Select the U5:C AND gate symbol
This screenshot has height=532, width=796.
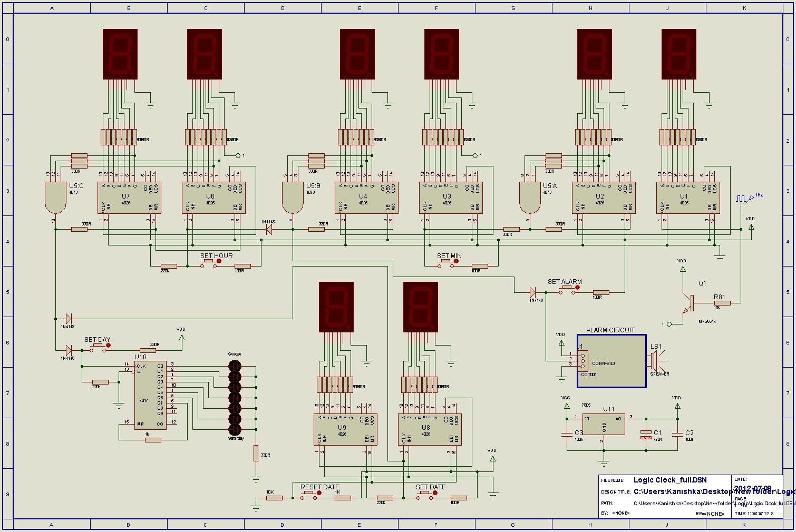[x=55, y=198]
